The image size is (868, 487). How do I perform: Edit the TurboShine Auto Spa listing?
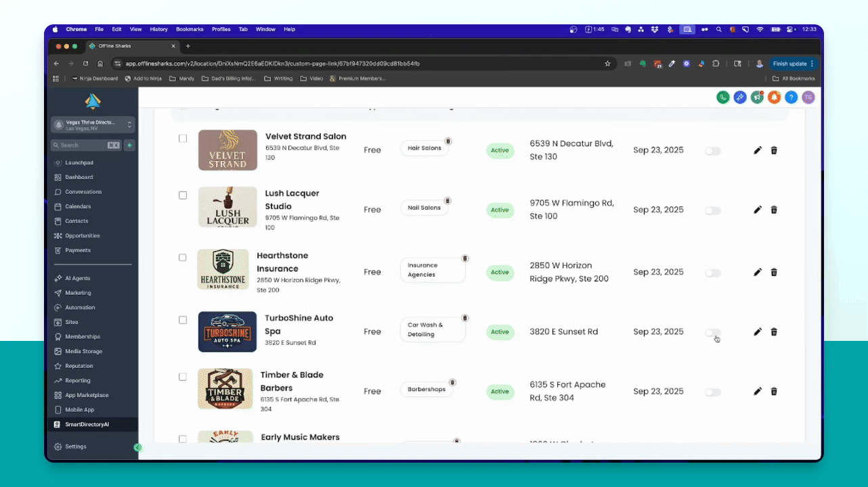pos(758,331)
